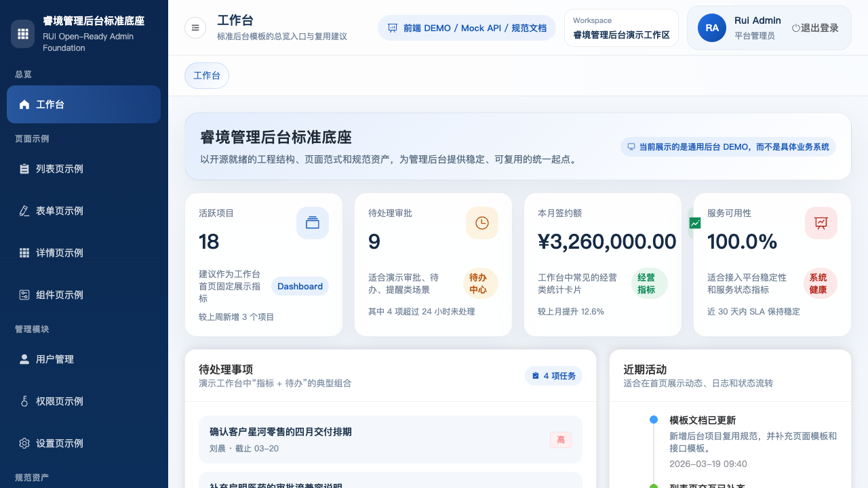
Task: Open the 睿境管理后台演示工作区 workspace selector
Action: pos(621,28)
